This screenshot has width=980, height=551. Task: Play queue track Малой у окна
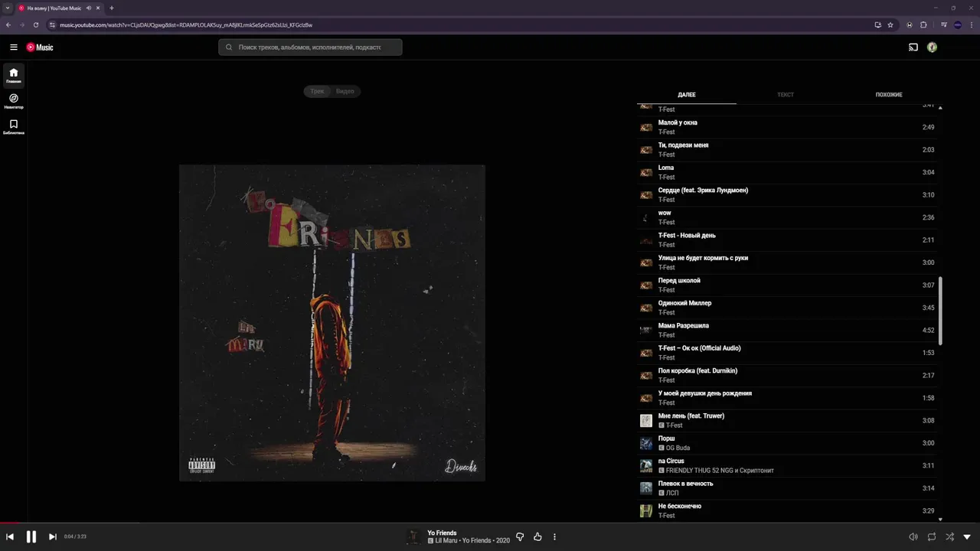(788, 127)
